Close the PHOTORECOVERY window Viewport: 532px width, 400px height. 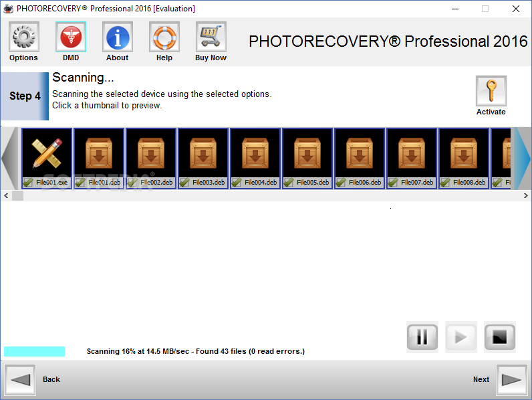[516, 9]
